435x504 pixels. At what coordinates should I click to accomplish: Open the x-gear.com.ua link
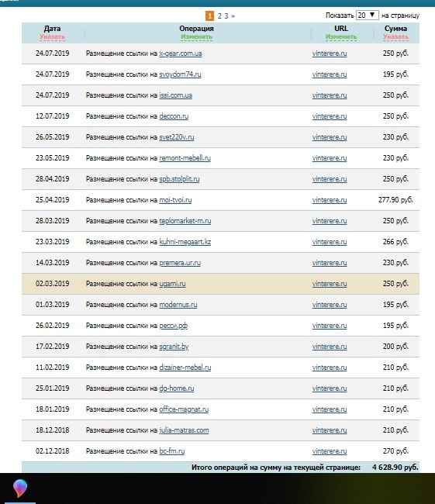click(181, 54)
